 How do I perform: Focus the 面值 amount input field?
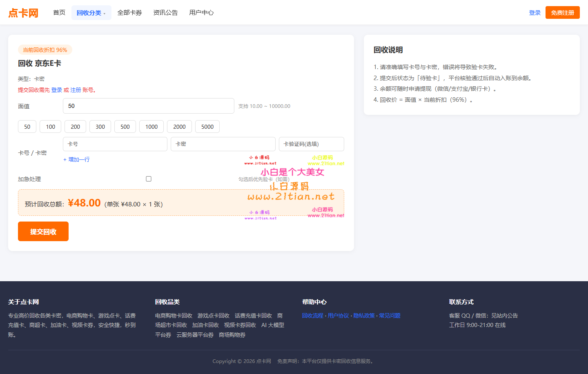coord(149,106)
